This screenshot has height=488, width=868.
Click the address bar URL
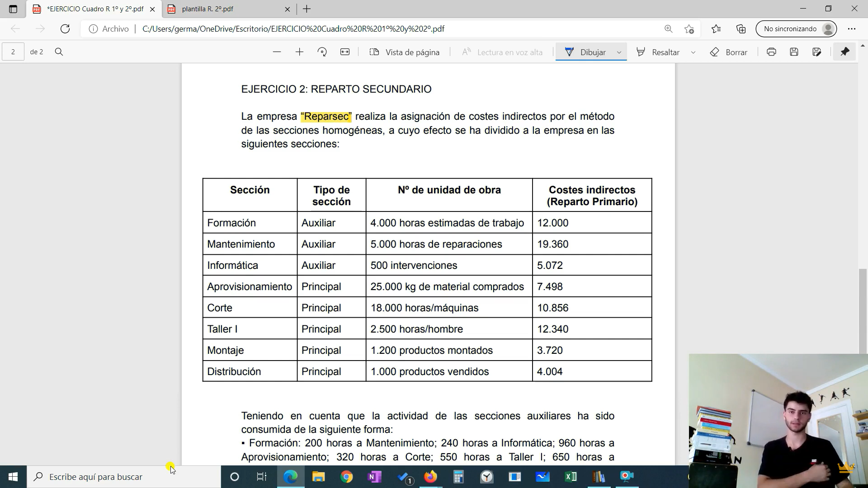pyautogui.click(x=293, y=29)
